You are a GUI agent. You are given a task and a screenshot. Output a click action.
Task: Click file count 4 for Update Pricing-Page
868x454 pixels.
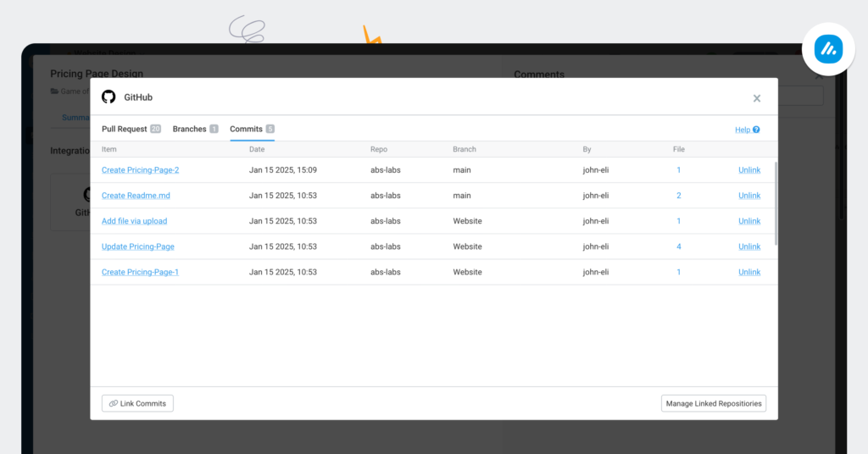[x=678, y=246]
